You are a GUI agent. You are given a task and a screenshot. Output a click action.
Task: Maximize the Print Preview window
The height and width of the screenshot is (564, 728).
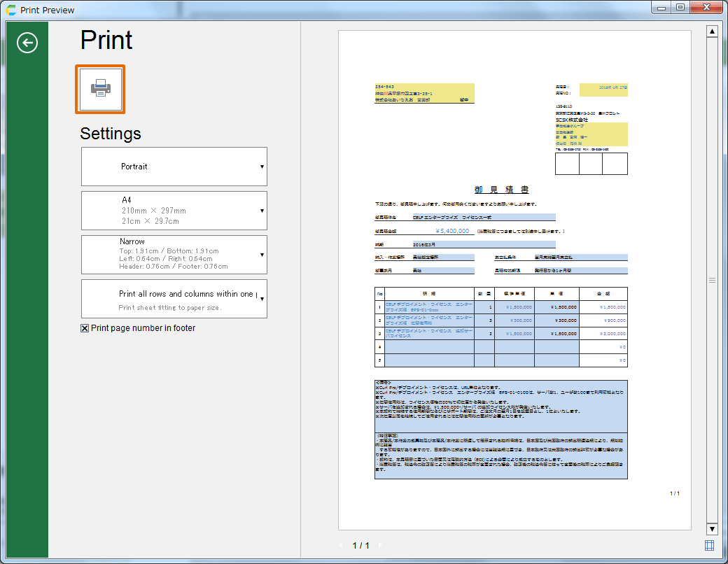click(x=680, y=8)
